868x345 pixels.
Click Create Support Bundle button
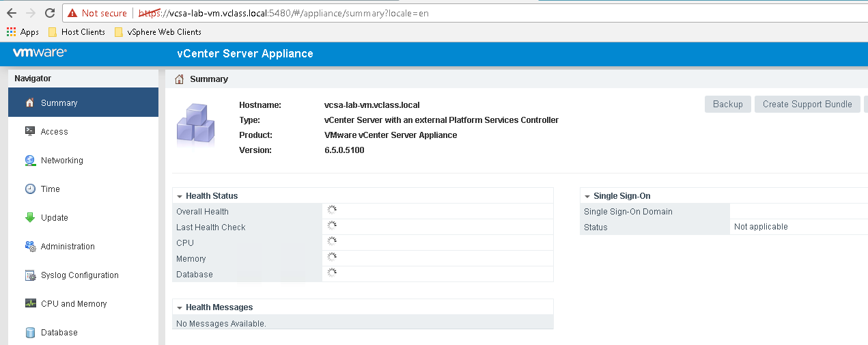click(x=807, y=104)
